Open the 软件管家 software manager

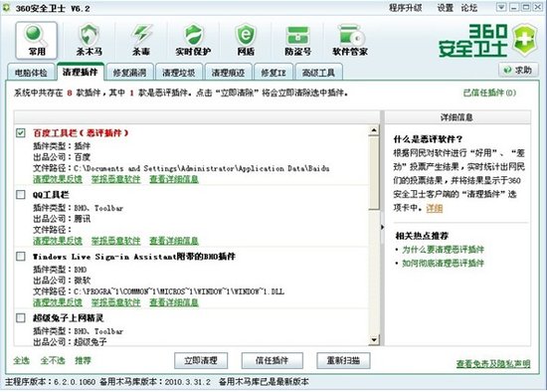pos(350,41)
